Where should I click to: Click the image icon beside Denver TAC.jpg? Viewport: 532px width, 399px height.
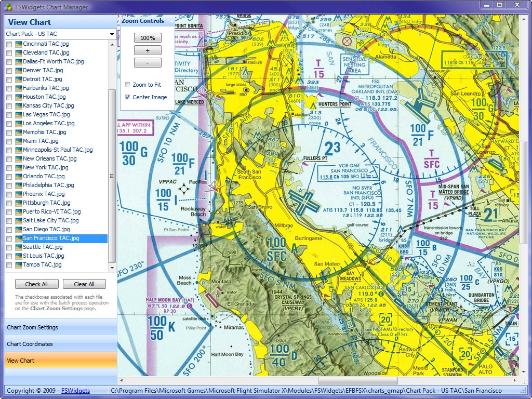19,70
